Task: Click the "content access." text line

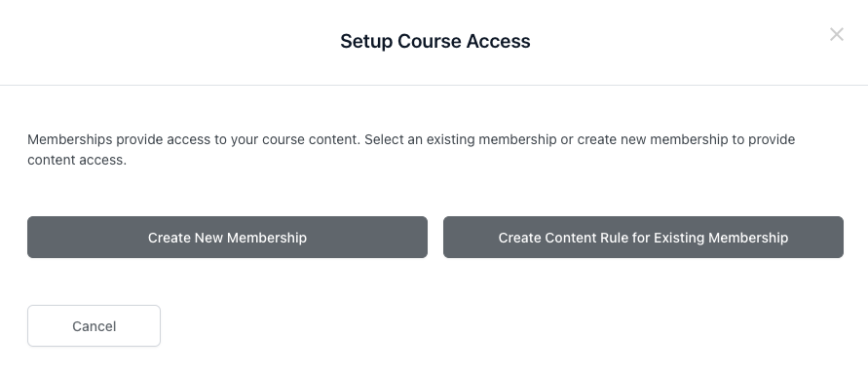Action: click(x=77, y=160)
